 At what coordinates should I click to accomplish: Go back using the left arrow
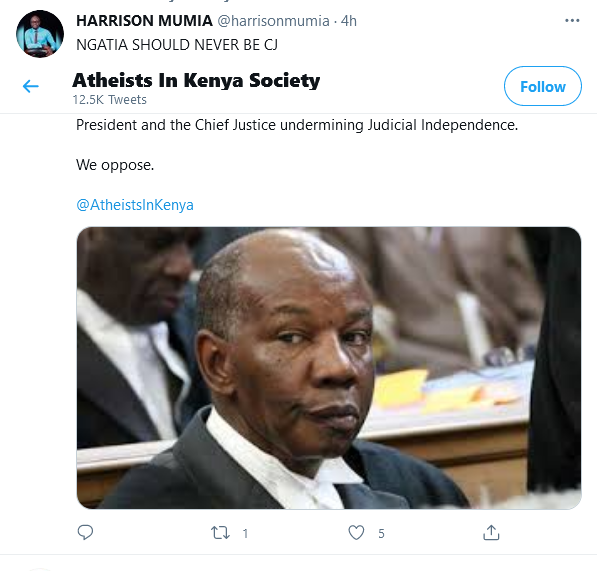click(30, 86)
